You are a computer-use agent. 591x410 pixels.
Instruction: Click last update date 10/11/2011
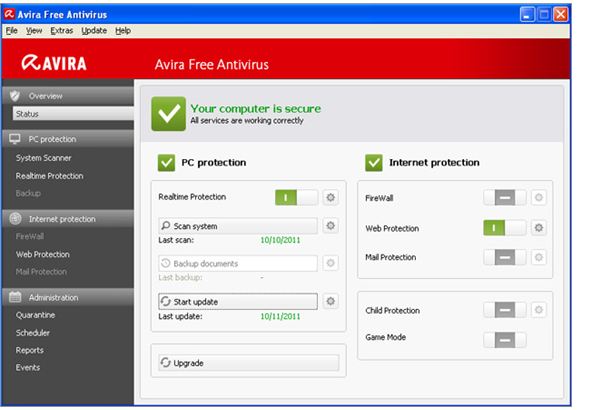coord(280,316)
